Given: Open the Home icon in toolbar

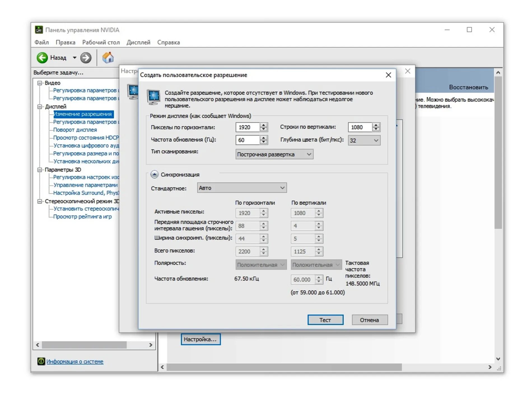Looking at the screenshot, I should click(x=108, y=57).
